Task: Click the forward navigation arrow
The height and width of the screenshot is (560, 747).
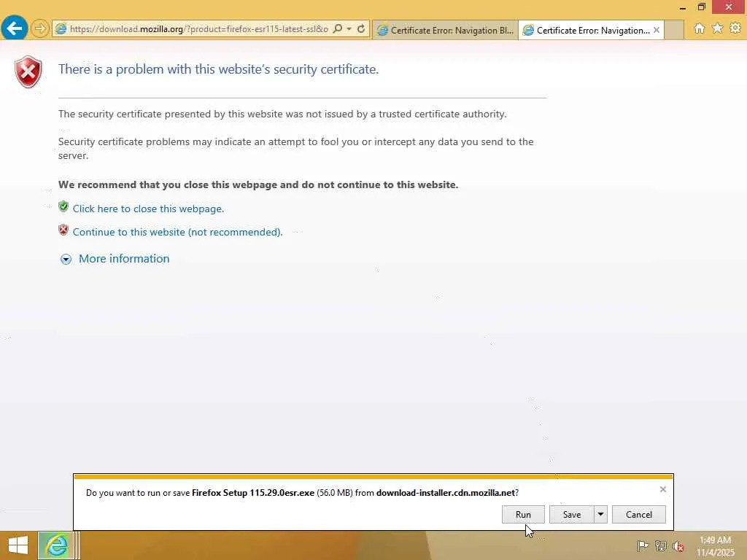Action: [40, 28]
